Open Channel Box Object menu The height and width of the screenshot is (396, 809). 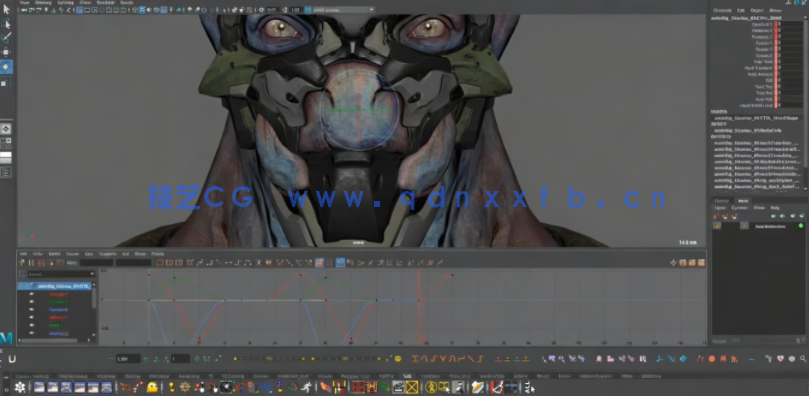pos(757,10)
